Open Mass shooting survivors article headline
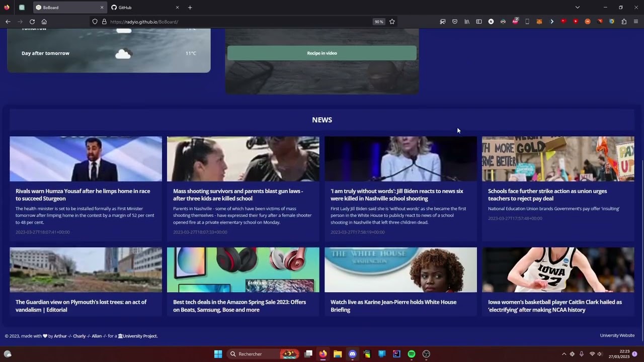Image resolution: width=644 pixels, height=362 pixels. (x=238, y=195)
